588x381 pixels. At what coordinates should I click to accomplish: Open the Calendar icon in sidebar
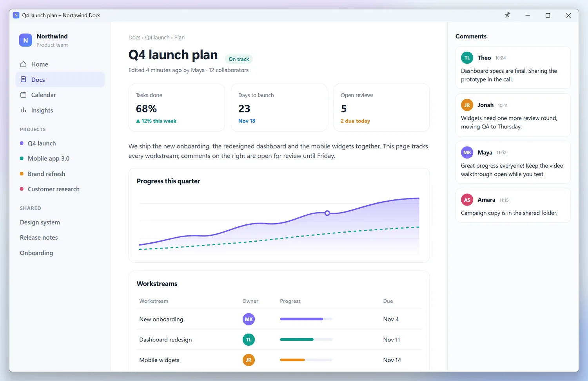click(x=24, y=95)
